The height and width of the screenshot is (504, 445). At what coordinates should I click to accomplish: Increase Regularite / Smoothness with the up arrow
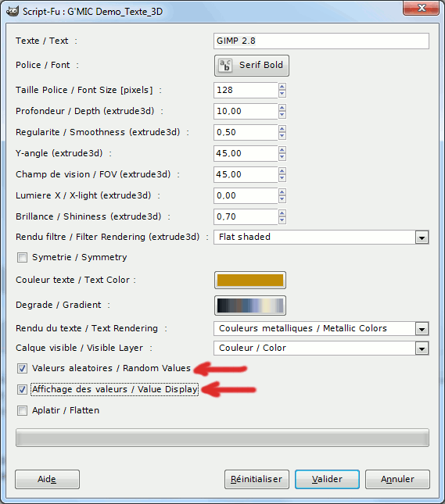[282, 129]
